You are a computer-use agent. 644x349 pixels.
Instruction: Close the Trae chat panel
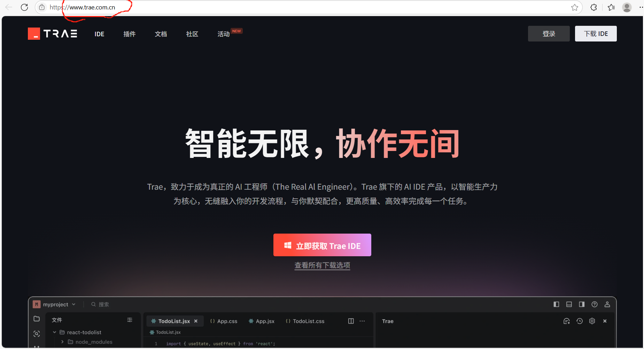click(605, 321)
